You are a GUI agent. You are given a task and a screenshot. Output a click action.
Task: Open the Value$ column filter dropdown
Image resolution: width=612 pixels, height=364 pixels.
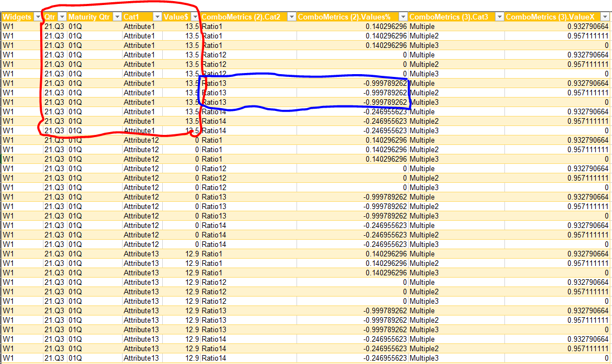click(195, 17)
